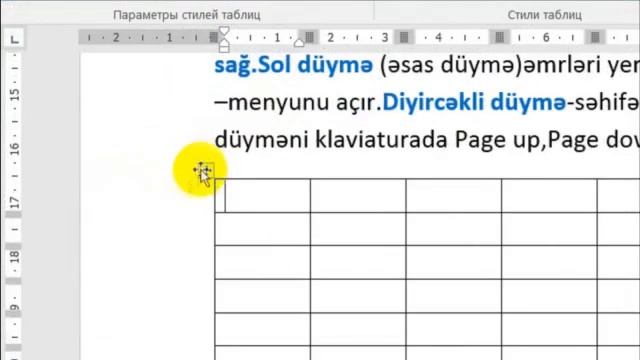Click the row marker below 17 on vertical ruler
The height and width of the screenshot is (360, 640).
[x=13, y=214]
